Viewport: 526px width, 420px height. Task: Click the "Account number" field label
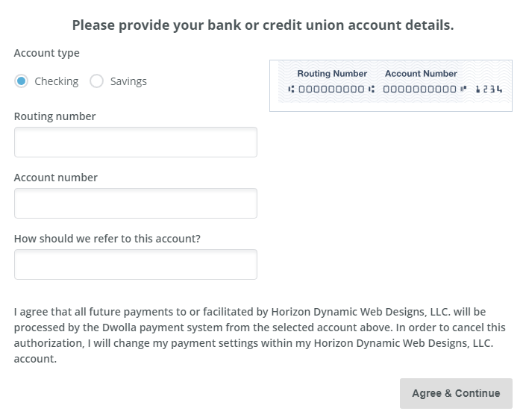[x=56, y=178]
